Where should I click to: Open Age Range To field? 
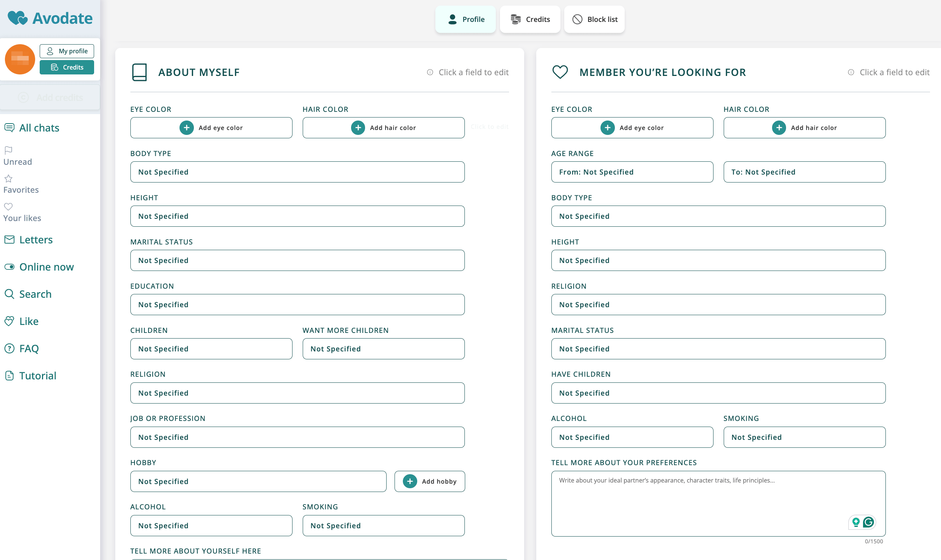pos(805,172)
